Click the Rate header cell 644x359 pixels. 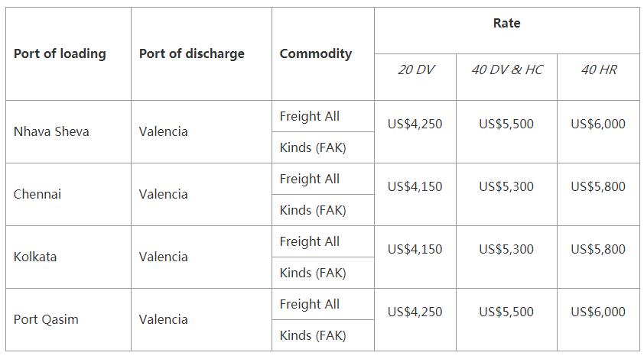click(506, 24)
